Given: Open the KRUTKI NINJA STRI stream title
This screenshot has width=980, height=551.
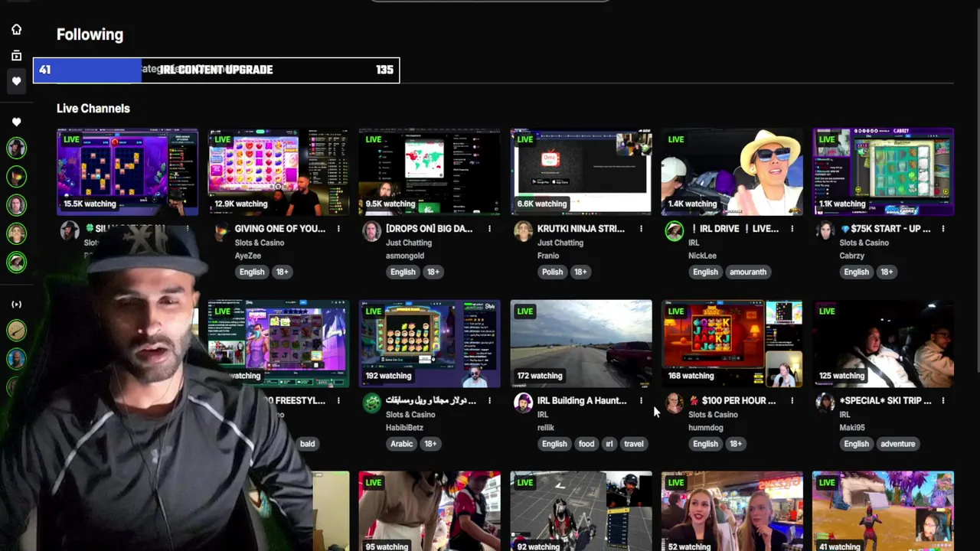Looking at the screenshot, I should pyautogui.click(x=581, y=229).
